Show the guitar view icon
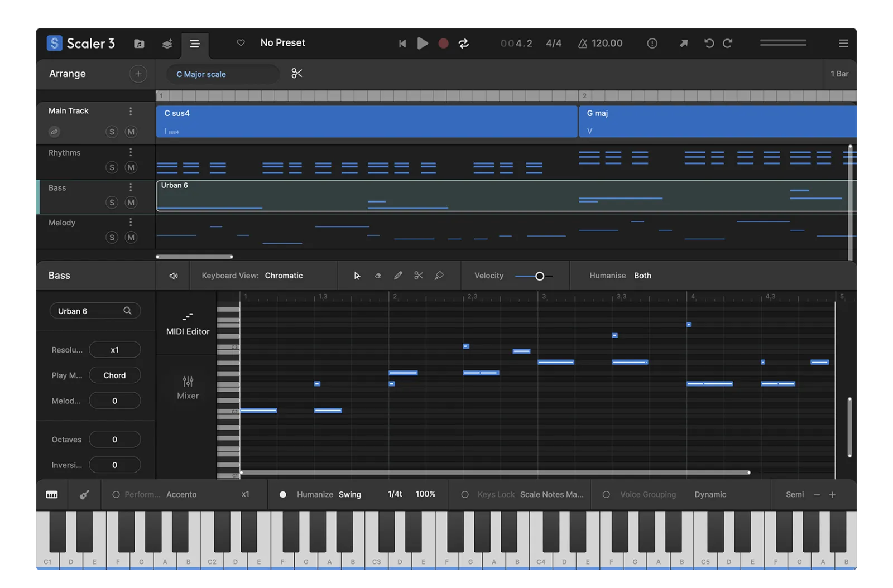This screenshot has height=588, width=893. 84,495
